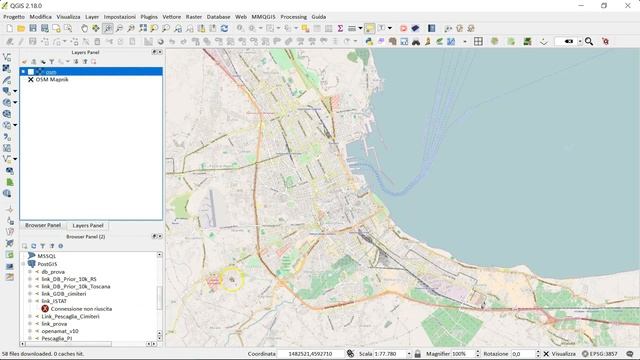The image size is (640, 360).
Task: Expand link_DB_Prior_10k_Toscana connection
Action: [30, 287]
